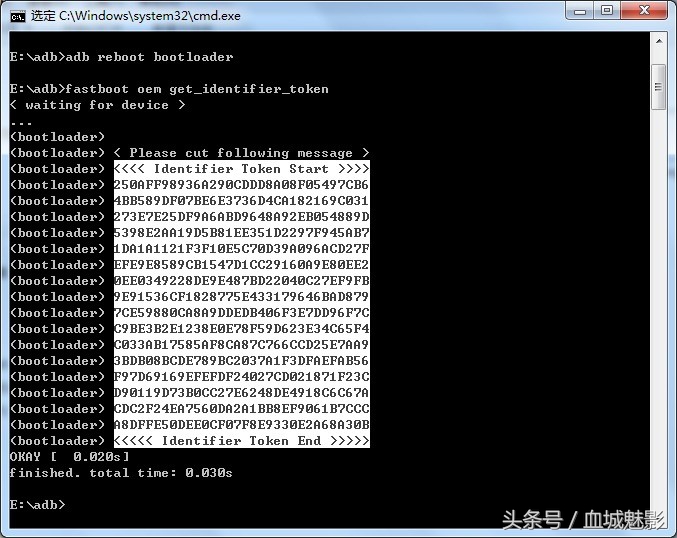Maximize the cmd.exe window
677x538 pixels.
coord(607,10)
